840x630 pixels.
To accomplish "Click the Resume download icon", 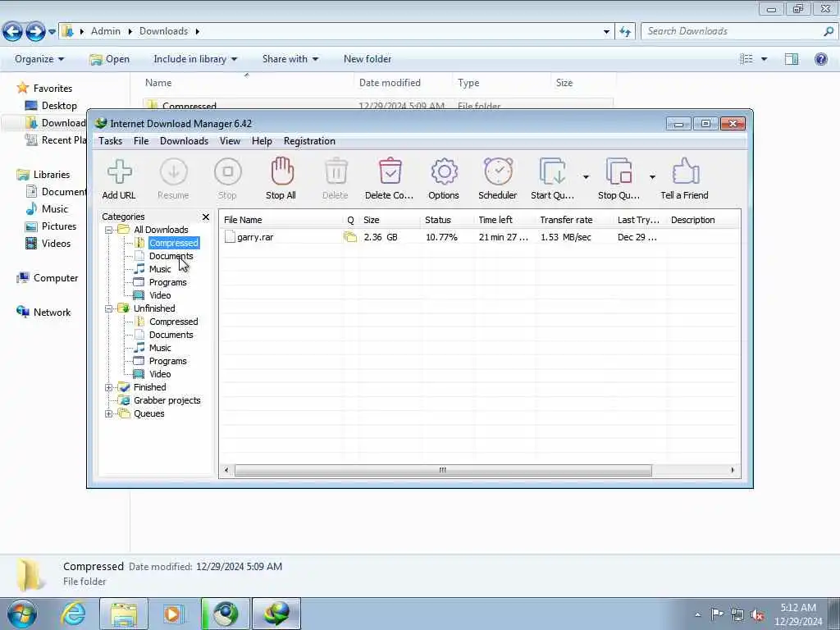I will 174,179.
